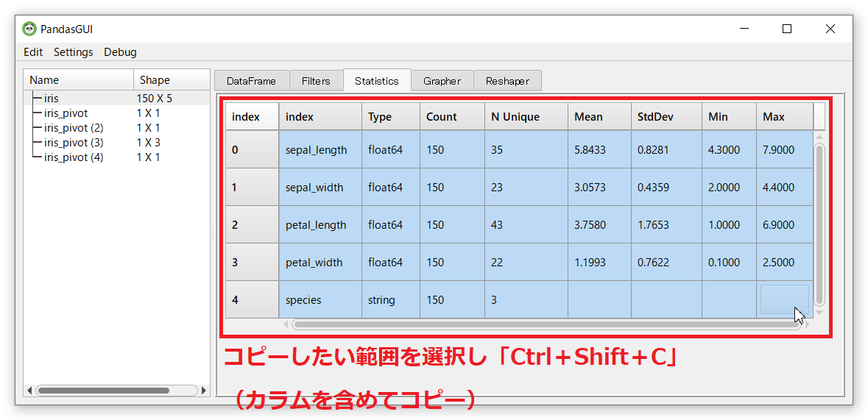Click the PandasGUI panda icon in title bar
This screenshot has height=420, width=868.
[x=29, y=29]
